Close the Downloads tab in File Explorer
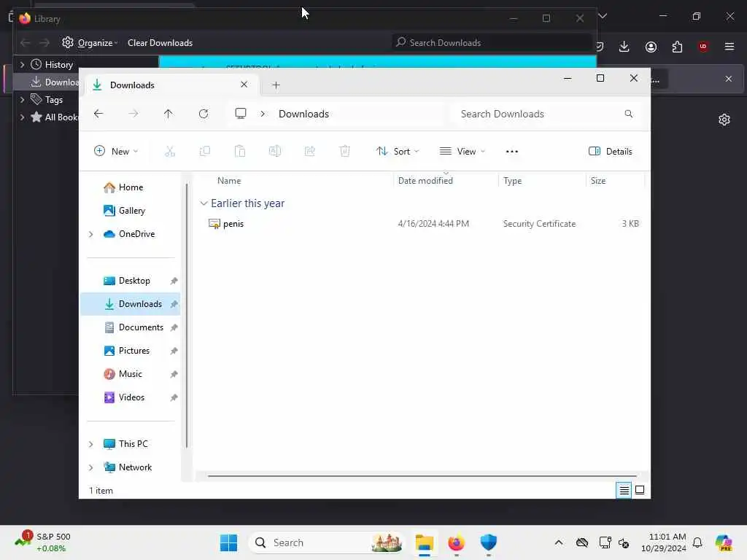The width and height of the screenshot is (747, 560). 244,85
